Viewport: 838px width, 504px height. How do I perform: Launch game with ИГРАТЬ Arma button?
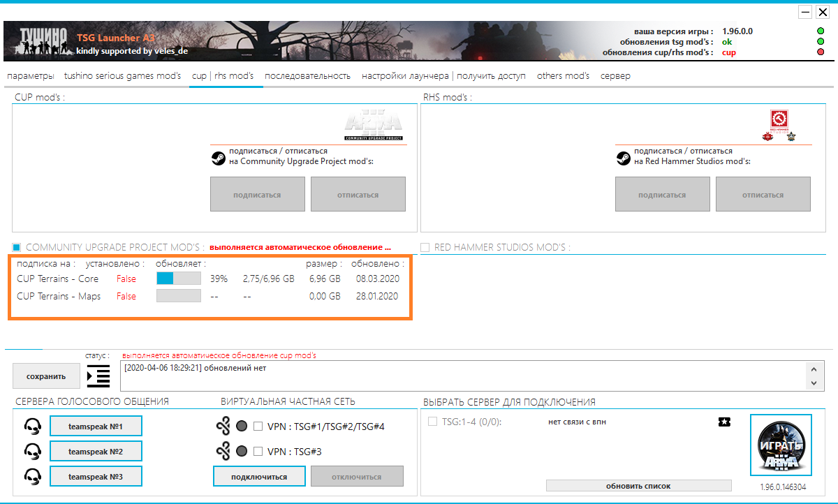[x=781, y=446]
